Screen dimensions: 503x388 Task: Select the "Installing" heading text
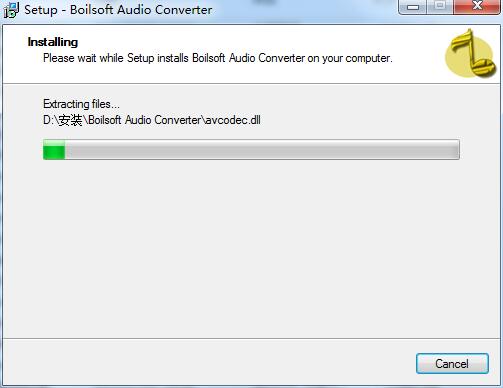pyautogui.click(x=53, y=42)
